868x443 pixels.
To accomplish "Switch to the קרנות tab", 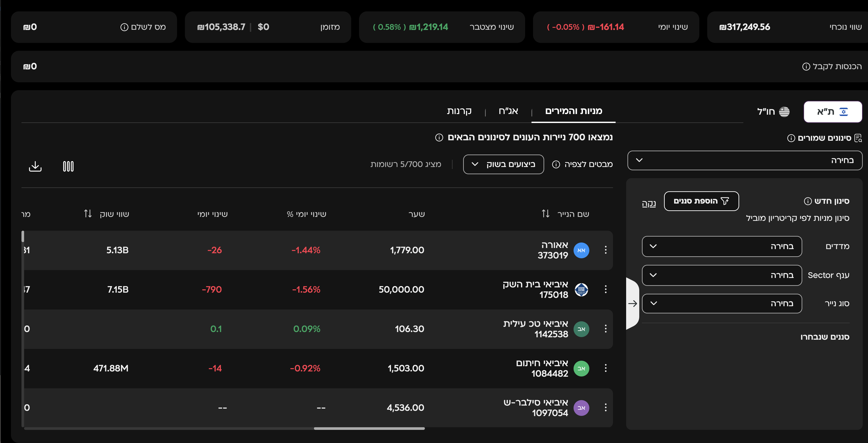I will (x=459, y=111).
